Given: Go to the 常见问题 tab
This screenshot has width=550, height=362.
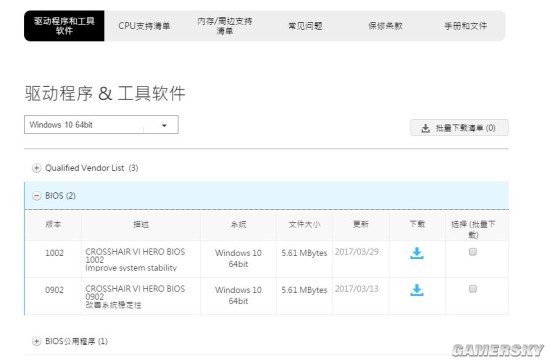Looking at the screenshot, I should pyautogui.click(x=305, y=26).
